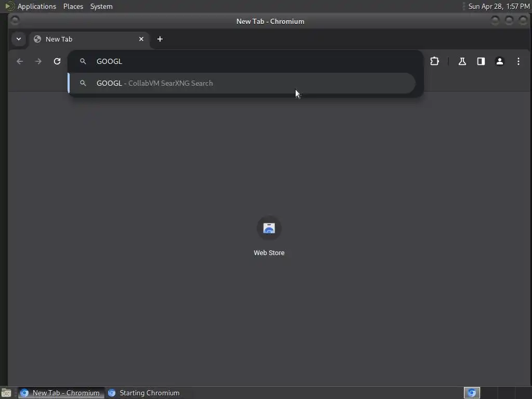Open Chrome Labs flask icon
Image resolution: width=532 pixels, height=399 pixels.
coord(462,61)
